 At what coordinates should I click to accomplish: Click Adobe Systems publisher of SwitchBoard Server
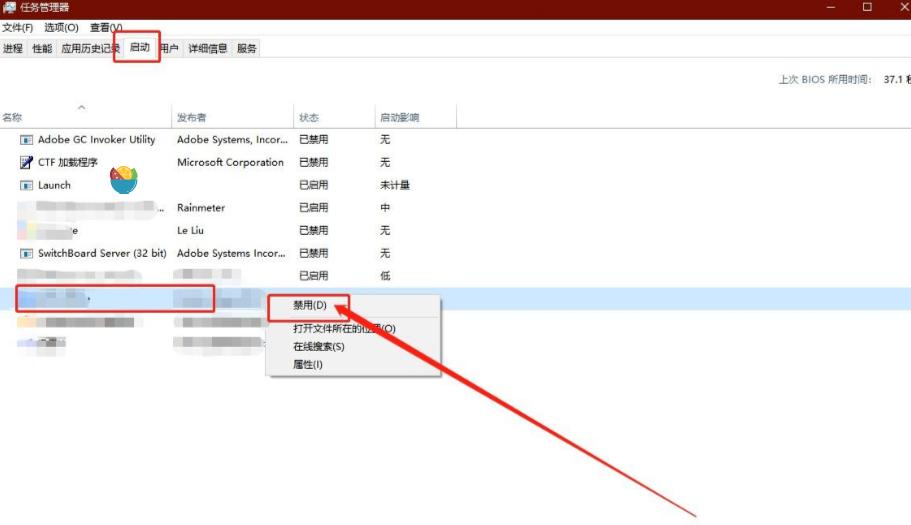[x=231, y=253]
